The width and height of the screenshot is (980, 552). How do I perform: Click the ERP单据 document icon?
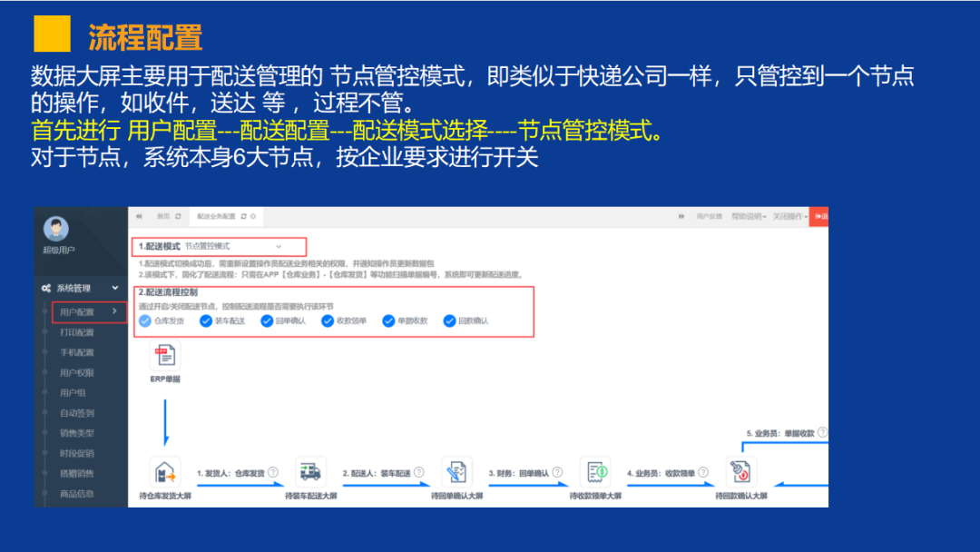click(x=165, y=355)
